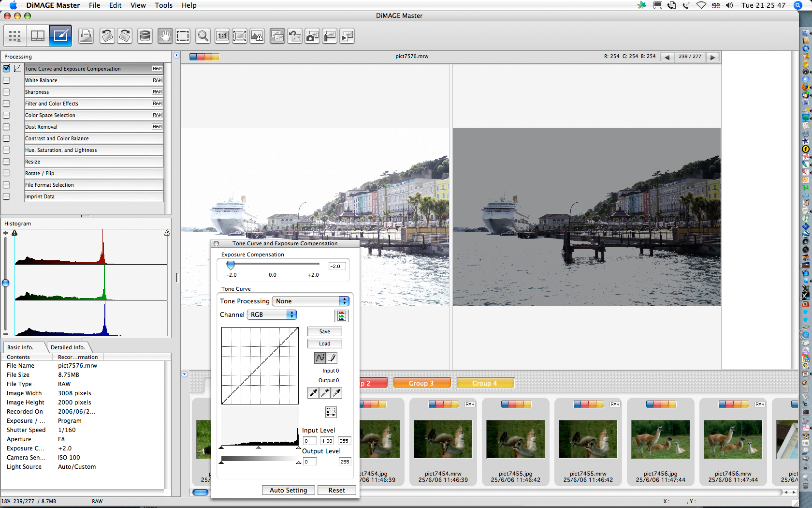Select the Hand grab tool
This screenshot has height=508, width=812.
pyautogui.click(x=165, y=36)
